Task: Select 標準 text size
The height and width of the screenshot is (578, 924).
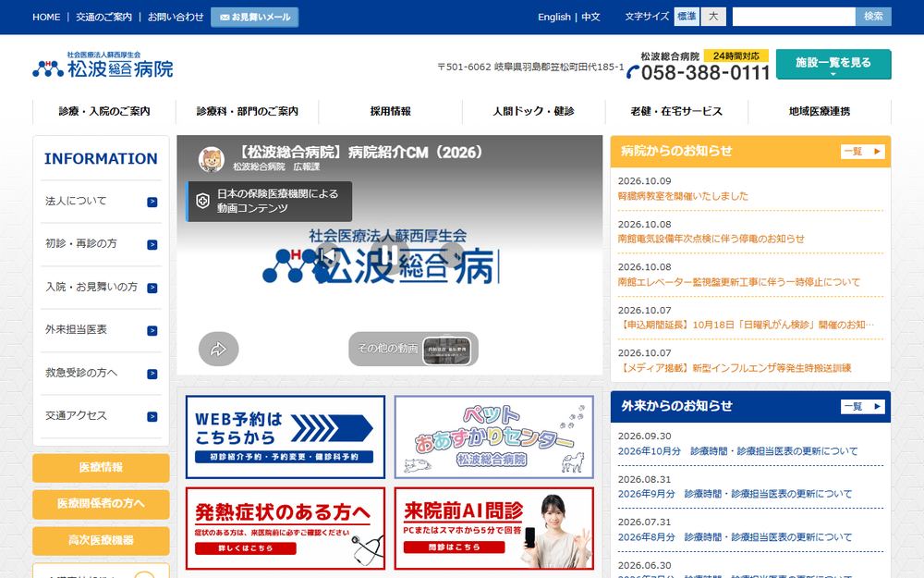Action: [687, 17]
